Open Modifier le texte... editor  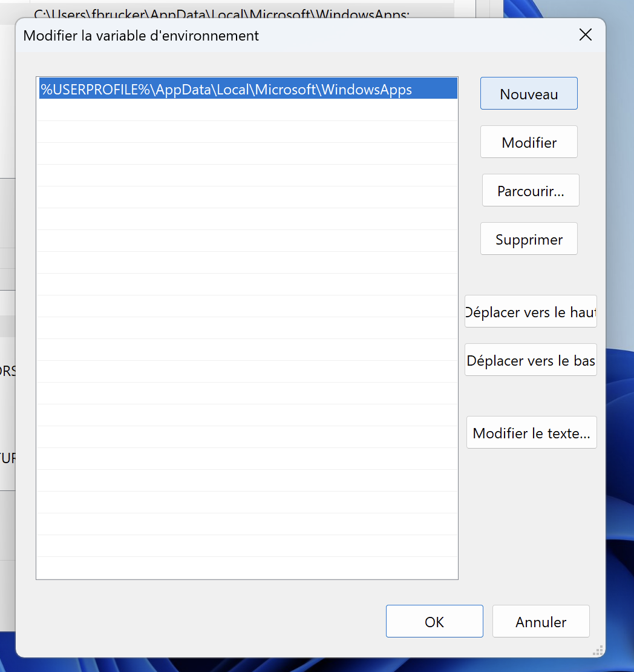point(531,433)
